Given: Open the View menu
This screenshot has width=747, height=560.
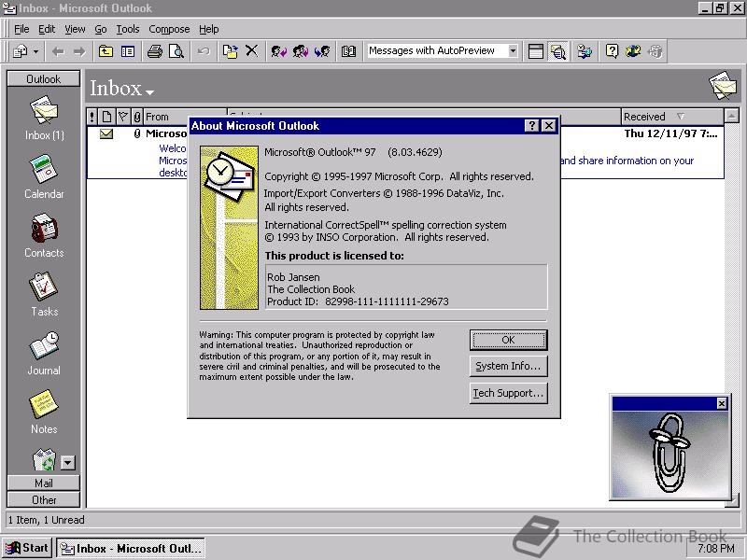Looking at the screenshot, I should pyautogui.click(x=75, y=29).
